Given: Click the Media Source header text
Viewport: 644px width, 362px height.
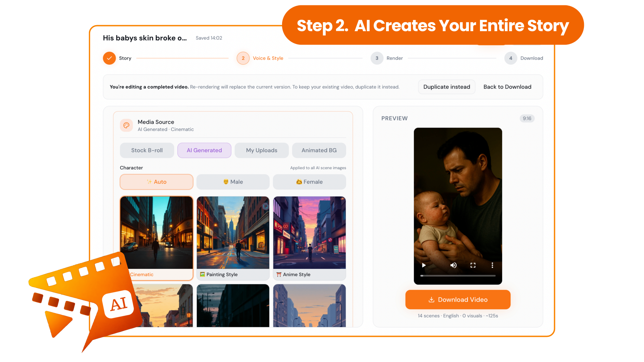Looking at the screenshot, I should click(156, 122).
